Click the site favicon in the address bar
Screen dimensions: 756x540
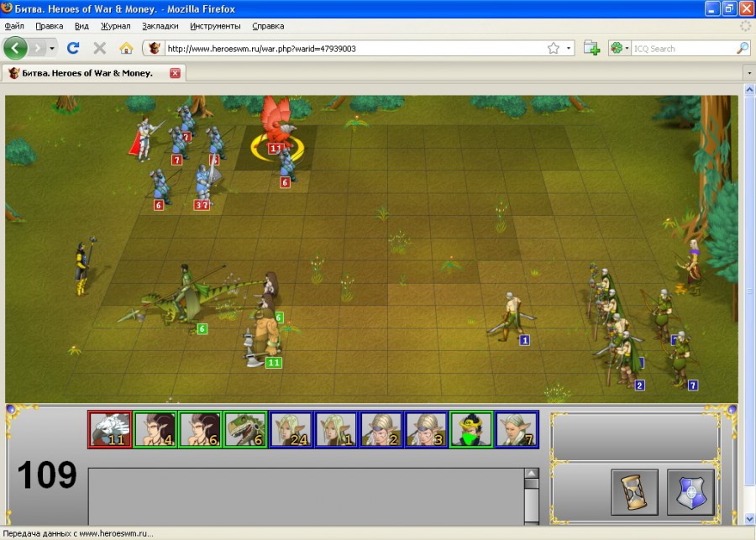[155, 48]
